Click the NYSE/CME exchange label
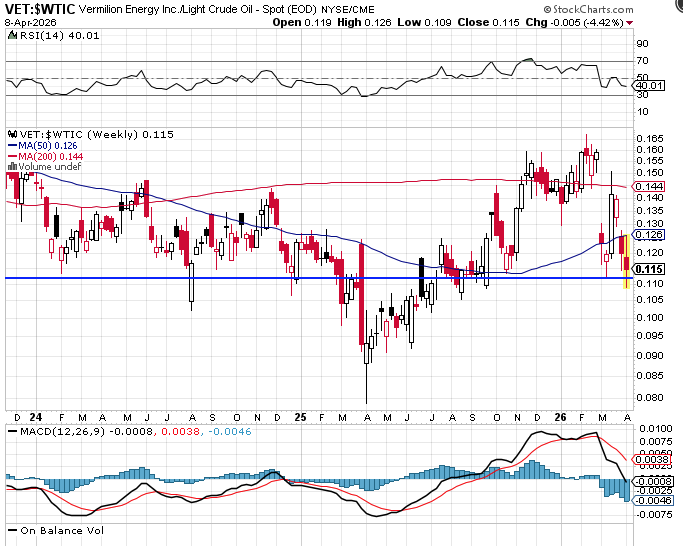This screenshot has height=546, width=683. point(348,9)
